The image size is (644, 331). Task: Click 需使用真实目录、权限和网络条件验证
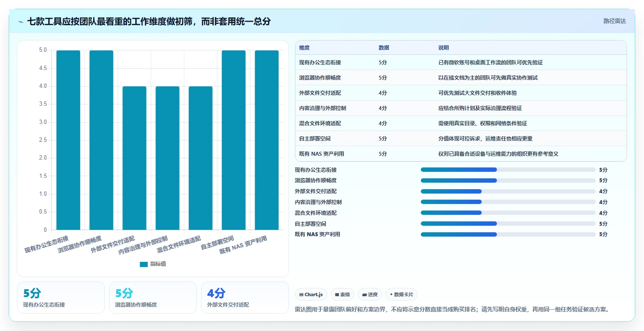pos(483,124)
